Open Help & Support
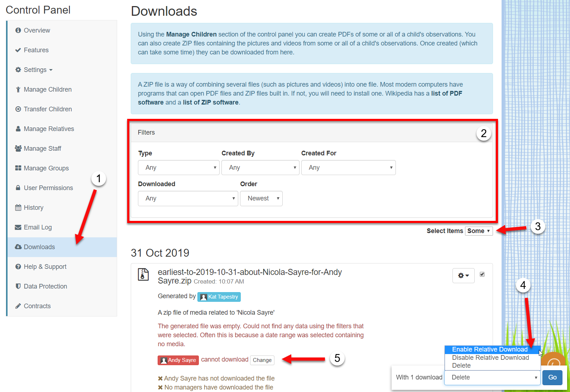This screenshot has width=570, height=392. click(x=62, y=267)
